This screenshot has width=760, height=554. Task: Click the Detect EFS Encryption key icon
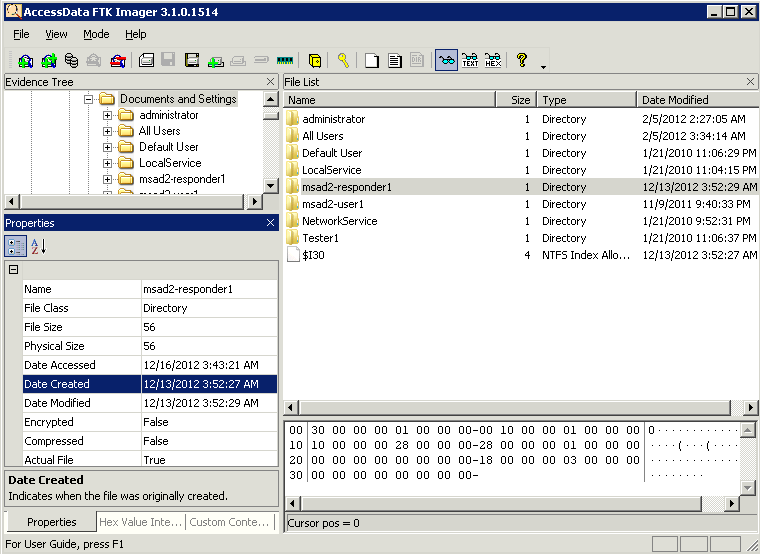(343, 61)
